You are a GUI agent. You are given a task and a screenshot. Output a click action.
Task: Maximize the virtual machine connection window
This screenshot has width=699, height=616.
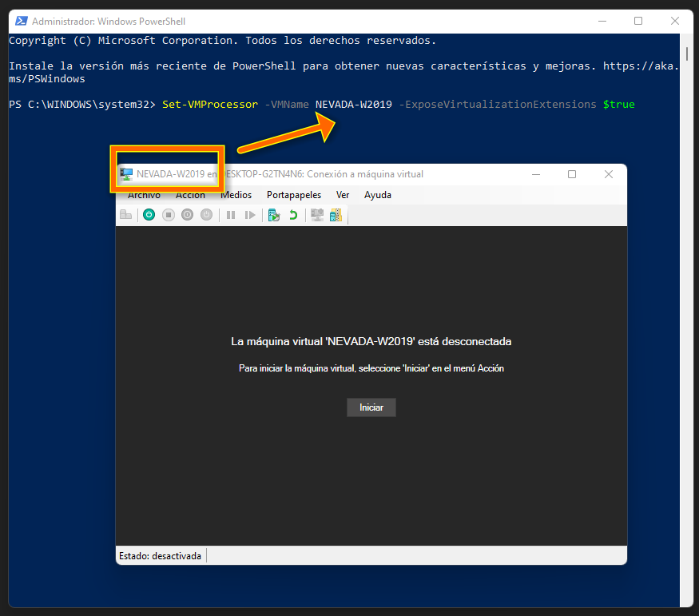572,174
